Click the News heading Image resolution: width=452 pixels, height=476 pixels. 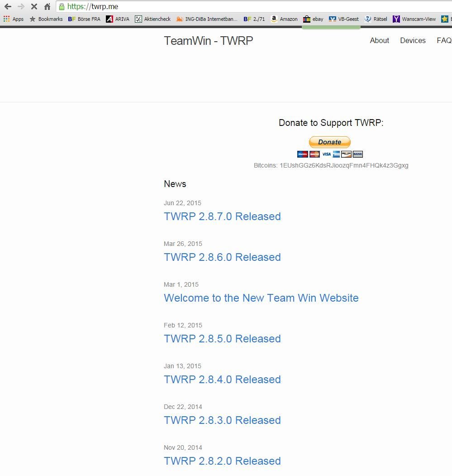[x=175, y=184]
